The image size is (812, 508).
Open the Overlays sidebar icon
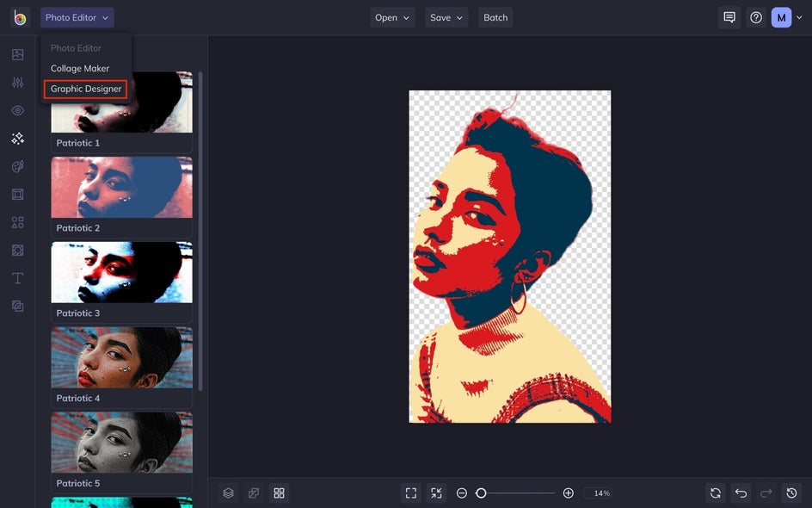pyautogui.click(x=17, y=251)
